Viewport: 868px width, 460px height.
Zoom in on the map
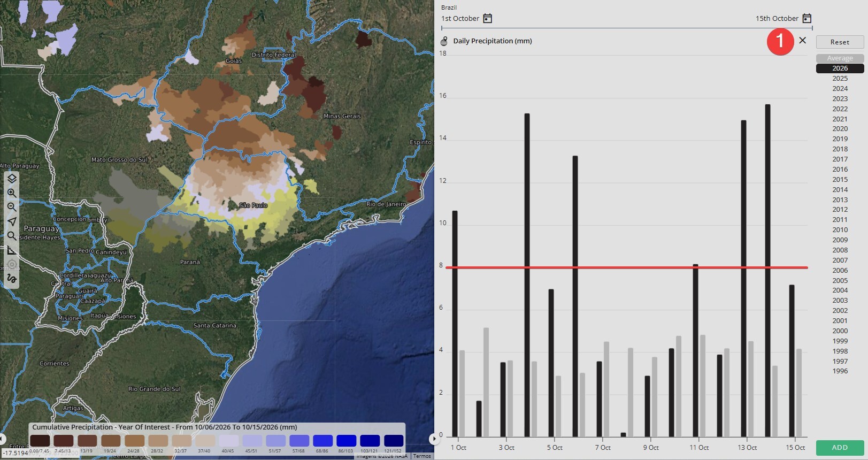click(x=12, y=193)
